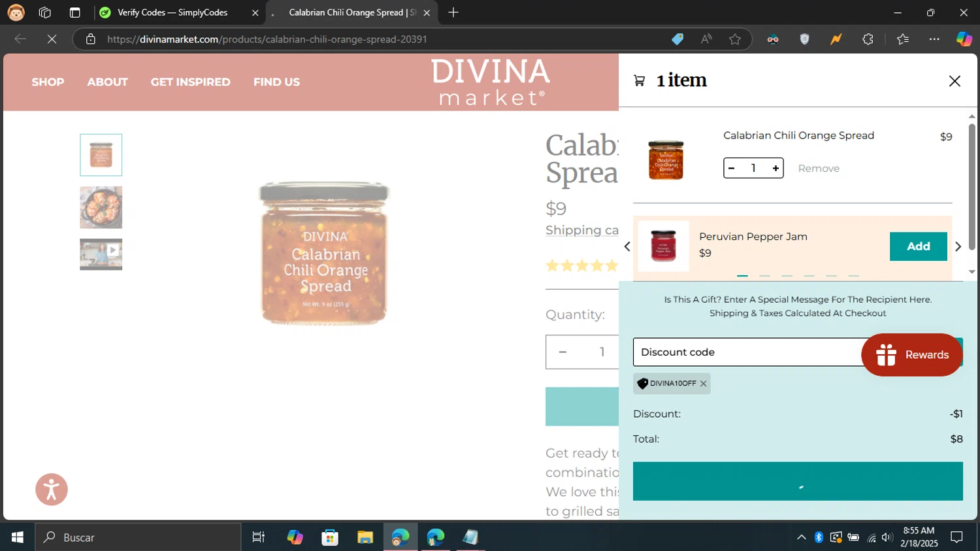Viewport: 980px width, 551px height.
Task: Open the browser Extensions menu
Action: (868, 39)
